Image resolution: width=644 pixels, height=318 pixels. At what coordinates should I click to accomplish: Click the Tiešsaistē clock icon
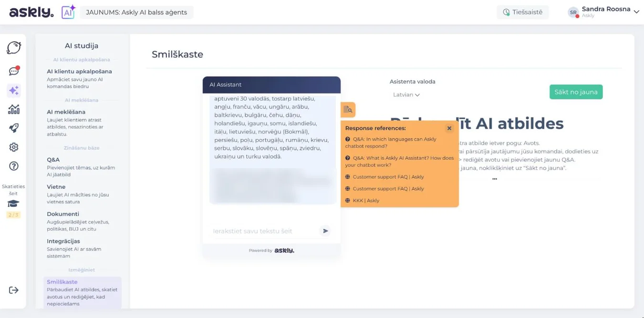pyautogui.click(x=506, y=12)
